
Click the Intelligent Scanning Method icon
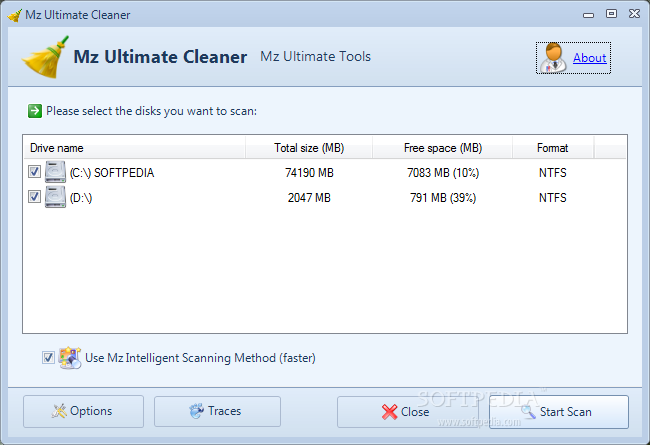tap(70, 357)
